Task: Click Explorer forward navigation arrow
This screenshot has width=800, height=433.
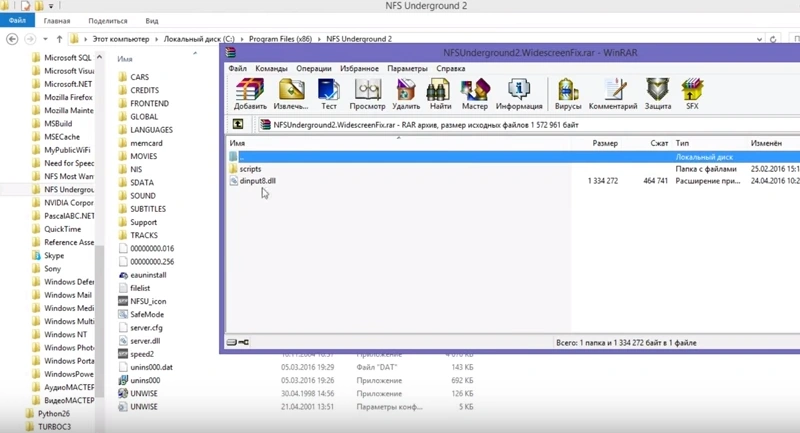Action: click(30, 39)
